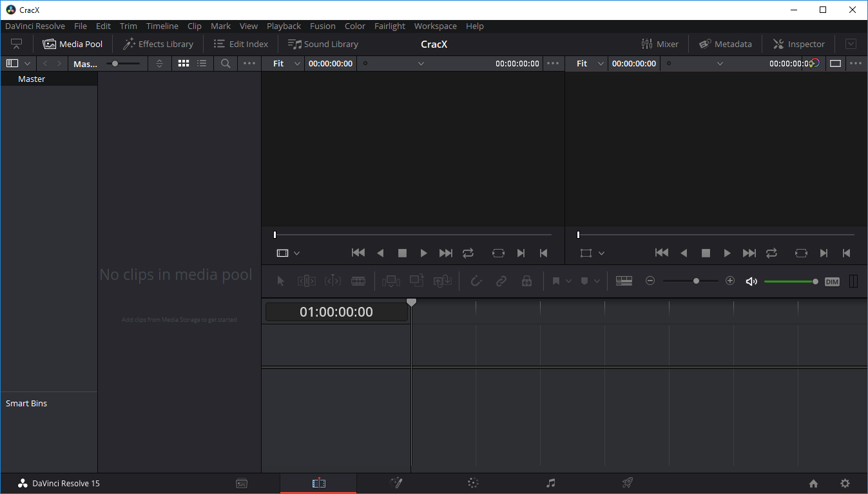Open media pool options menu
This screenshot has width=868, height=494.
point(249,63)
